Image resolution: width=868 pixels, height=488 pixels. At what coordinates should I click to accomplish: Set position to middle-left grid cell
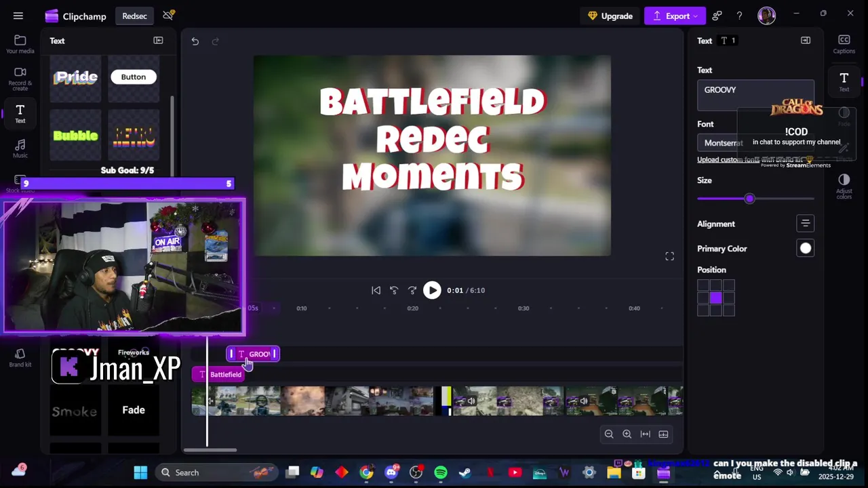(703, 298)
